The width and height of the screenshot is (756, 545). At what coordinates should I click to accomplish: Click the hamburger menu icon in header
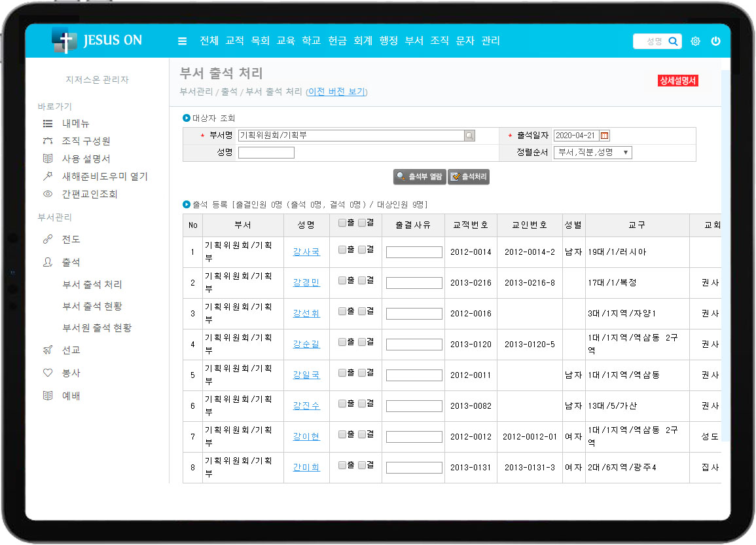tap(183, 41)
